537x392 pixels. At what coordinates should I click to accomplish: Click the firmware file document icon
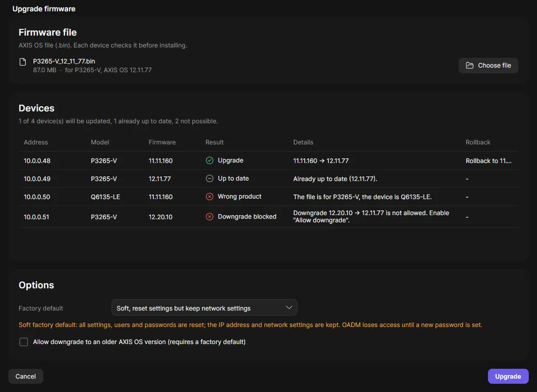23,62
